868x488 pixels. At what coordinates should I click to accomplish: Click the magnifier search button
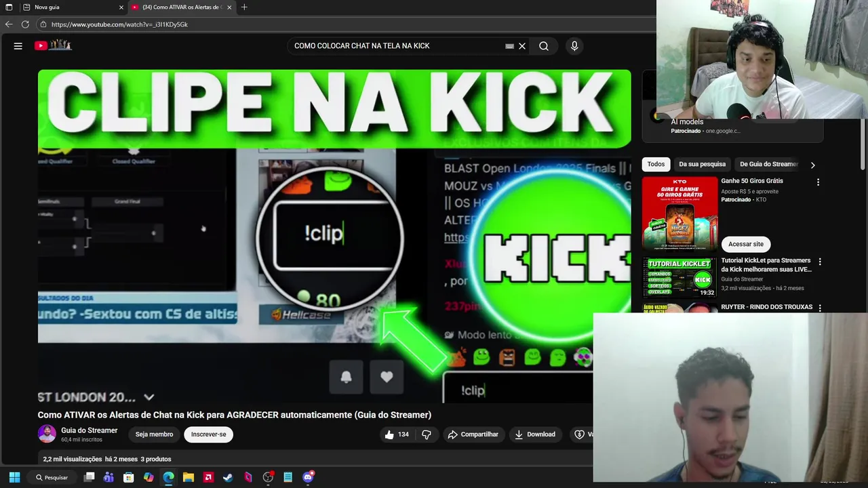point(544,46)
